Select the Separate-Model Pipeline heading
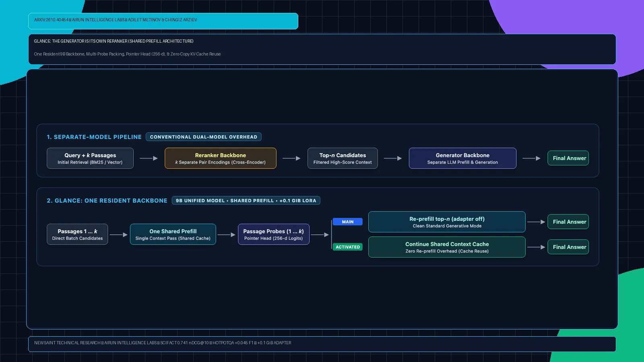The width and height of the screenshot is (644, 362). [94, 137]
